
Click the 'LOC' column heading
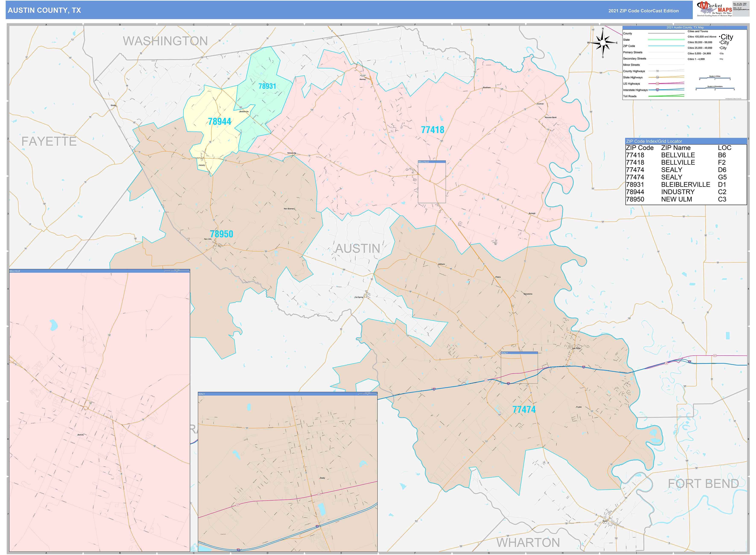[724, 148]
